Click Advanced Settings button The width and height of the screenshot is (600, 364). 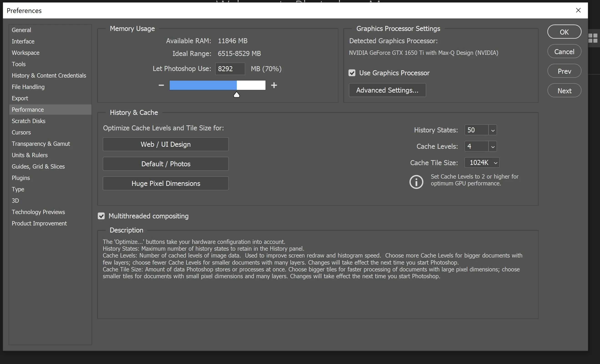pos(387,90)
